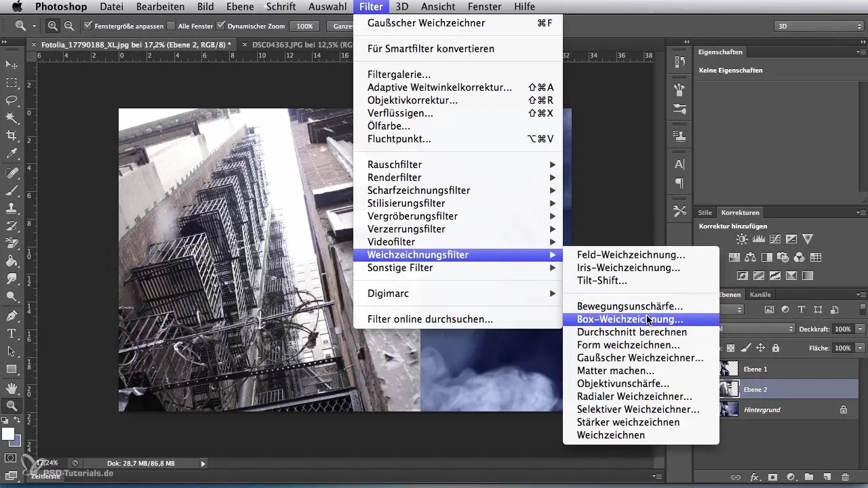
Task: Select the Lasso tool
Action: pos(12,100)
